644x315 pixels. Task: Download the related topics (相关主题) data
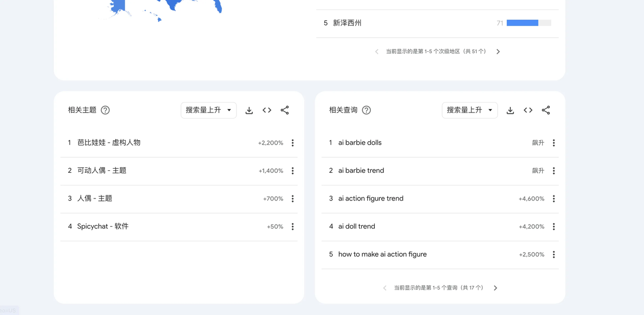click(x=249, y=110)
